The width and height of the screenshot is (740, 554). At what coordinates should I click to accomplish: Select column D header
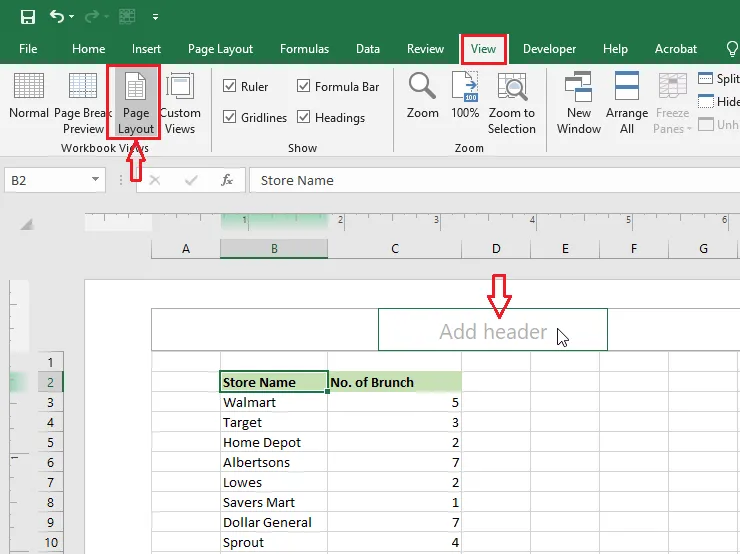(496, 249)
